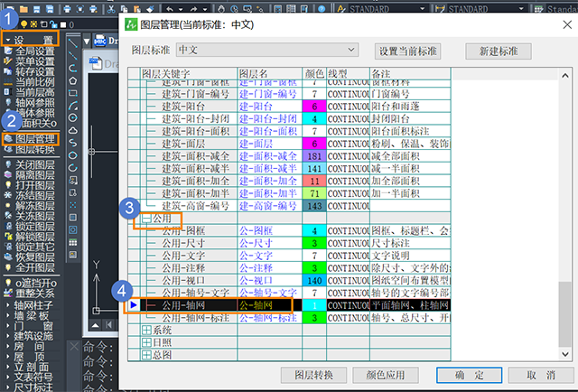Image resolution: width=578 pixels, height=392 pixels.
Task: Select the Line drawing tool
Action: pos(72,43)
